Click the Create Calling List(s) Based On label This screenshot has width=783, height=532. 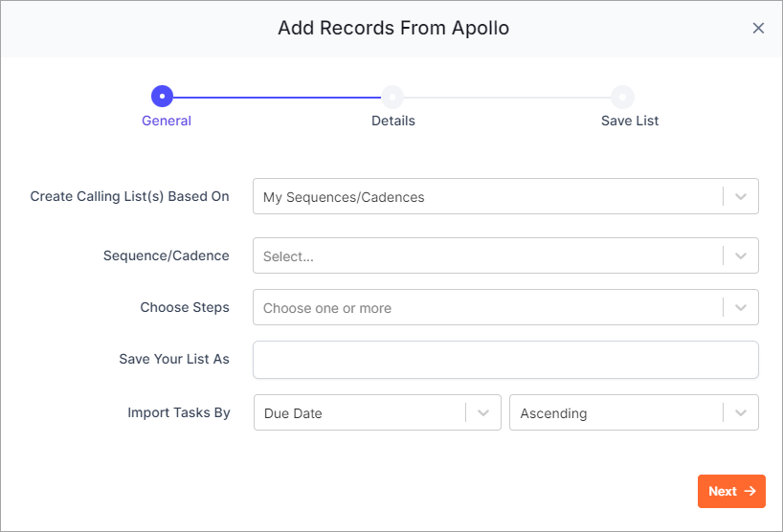129,196
